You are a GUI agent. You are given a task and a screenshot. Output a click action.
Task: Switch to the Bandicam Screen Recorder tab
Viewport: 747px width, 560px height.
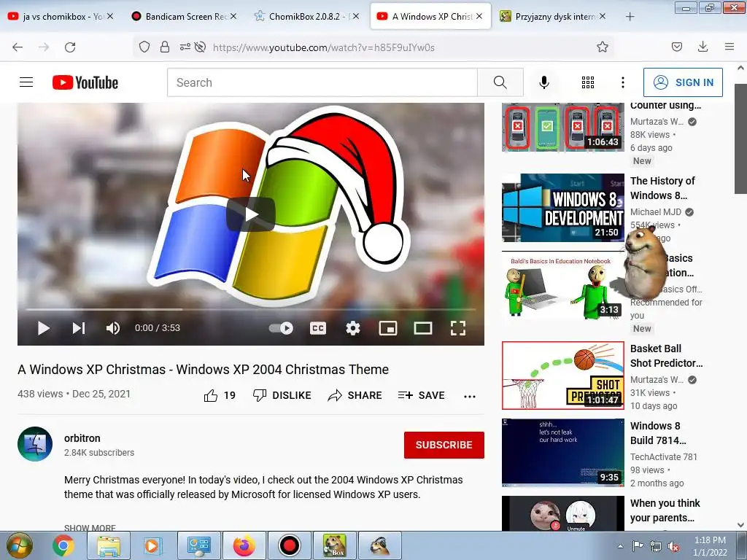[183, 16]
